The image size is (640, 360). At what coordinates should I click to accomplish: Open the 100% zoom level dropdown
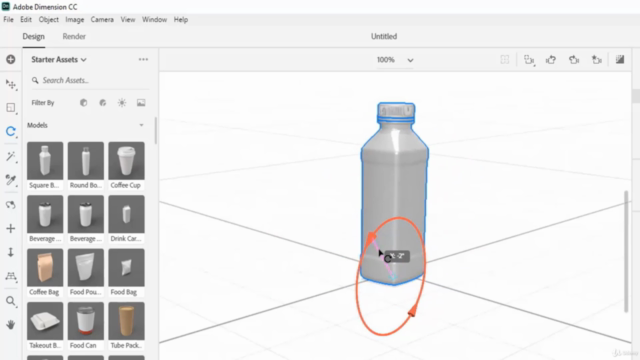394,60
